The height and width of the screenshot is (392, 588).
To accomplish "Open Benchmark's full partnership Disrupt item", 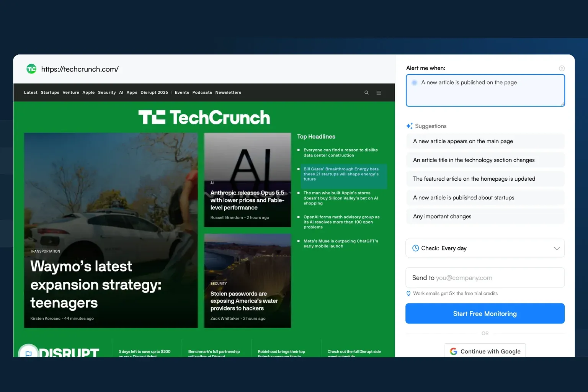I will (214, 353).
